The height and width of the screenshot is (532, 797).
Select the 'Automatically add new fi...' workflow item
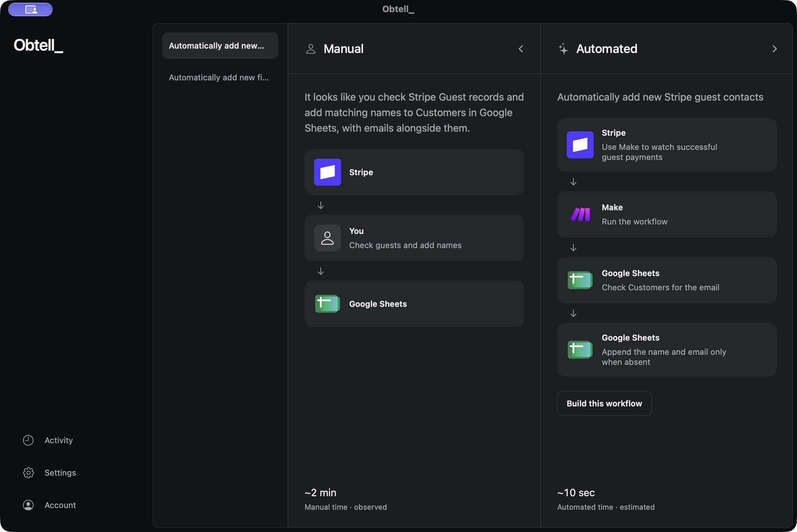220,77
